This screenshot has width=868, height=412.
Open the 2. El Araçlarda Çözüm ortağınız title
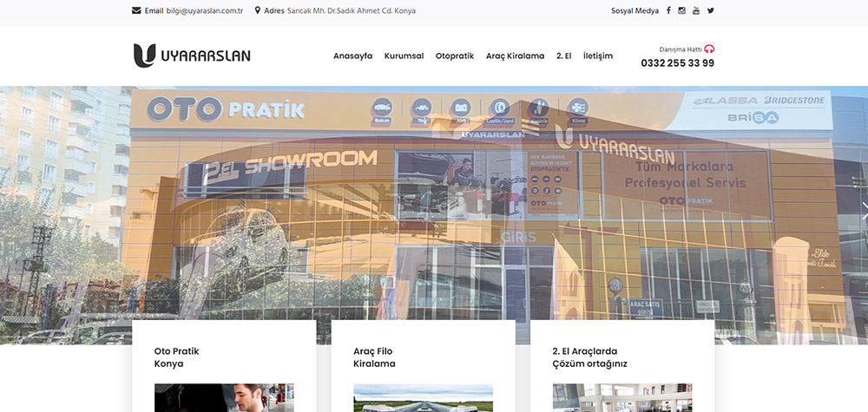[589, 358]
